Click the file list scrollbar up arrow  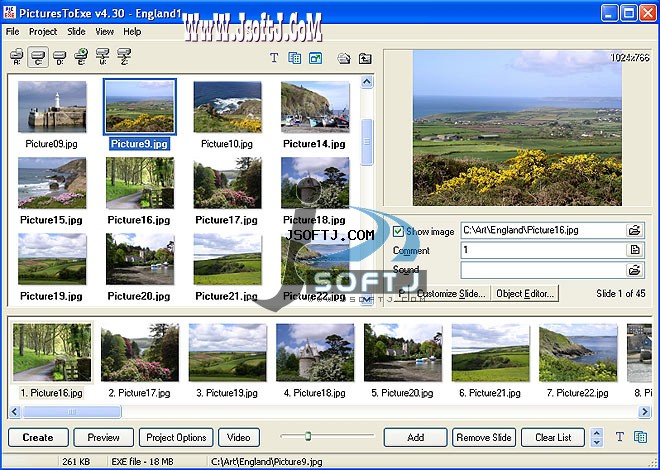point(367,82)
